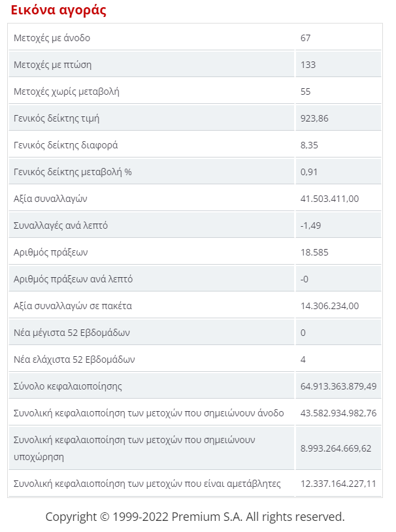
Task: Click 'Νέα μέγιστα 52 Εβδομάδων' label
Action: pyautogui.click(x=72, y=333)
